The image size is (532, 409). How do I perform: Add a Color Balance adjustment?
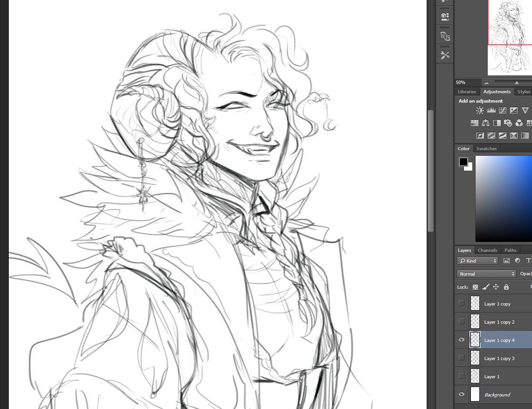[485, 123]
